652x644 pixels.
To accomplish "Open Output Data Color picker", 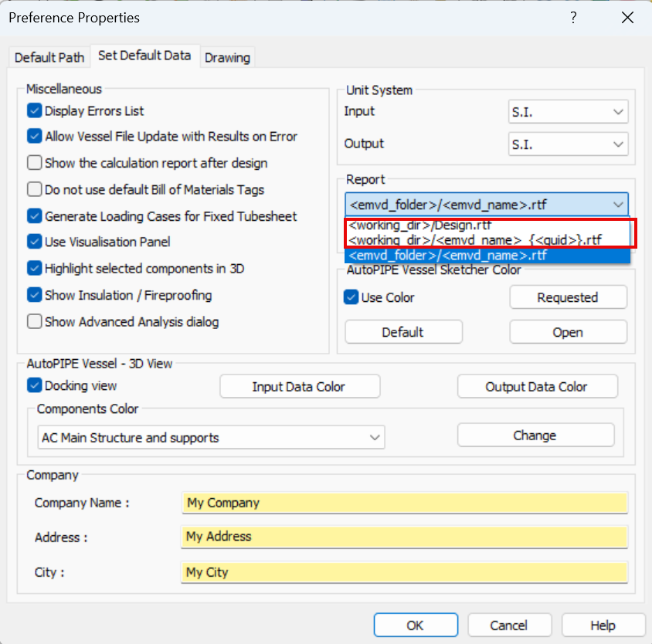I will pyautogui.click(x=537, y=386).
